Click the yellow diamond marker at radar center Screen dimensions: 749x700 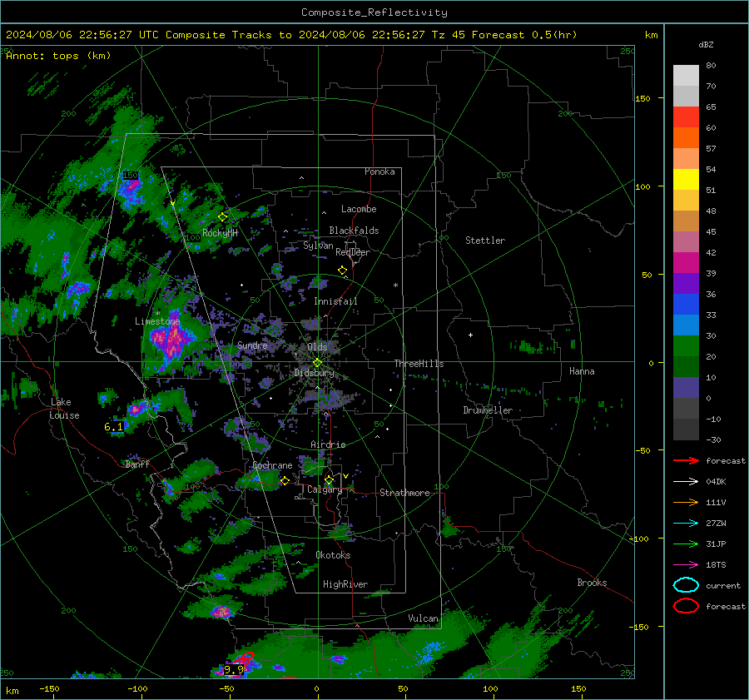click(317, 363)
